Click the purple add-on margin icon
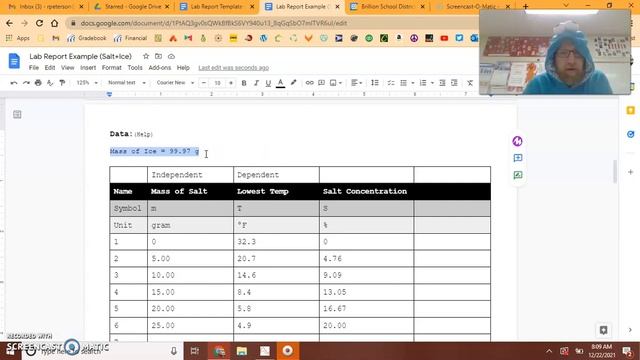The height and width of the screenshot is (360, 640). point(518,141)
